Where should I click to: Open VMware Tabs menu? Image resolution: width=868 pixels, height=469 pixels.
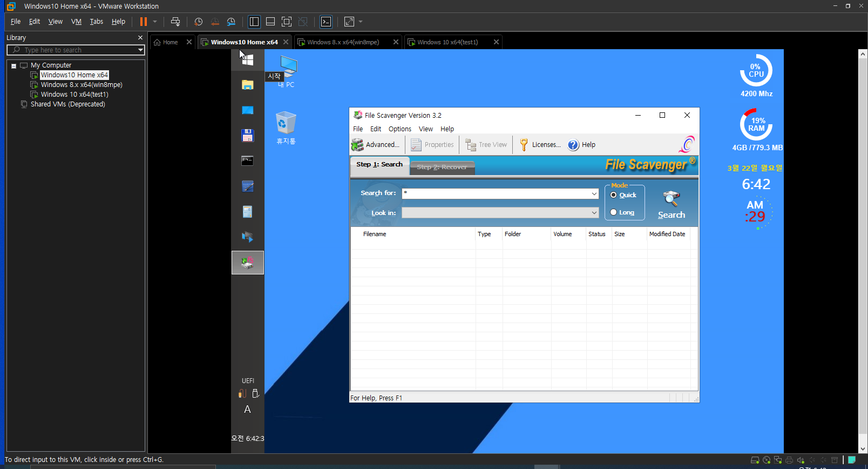tap(96, 22)
